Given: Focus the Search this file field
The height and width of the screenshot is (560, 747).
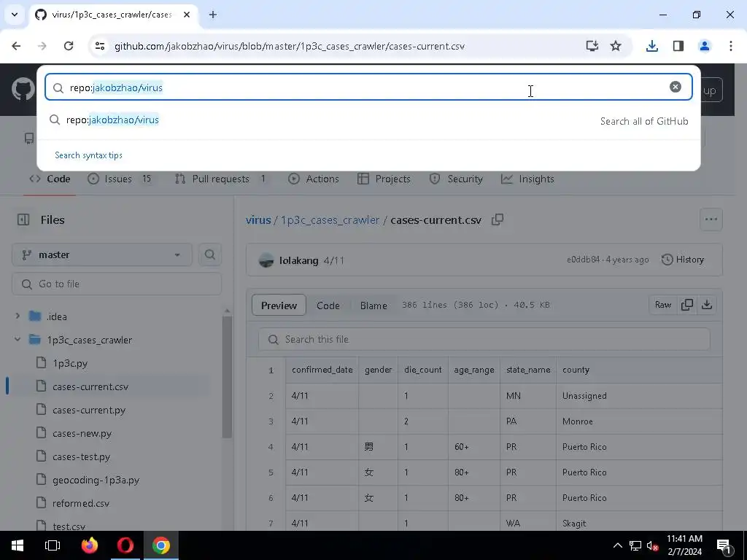Looking at the screenshot, I should click(x=484, y=340).
